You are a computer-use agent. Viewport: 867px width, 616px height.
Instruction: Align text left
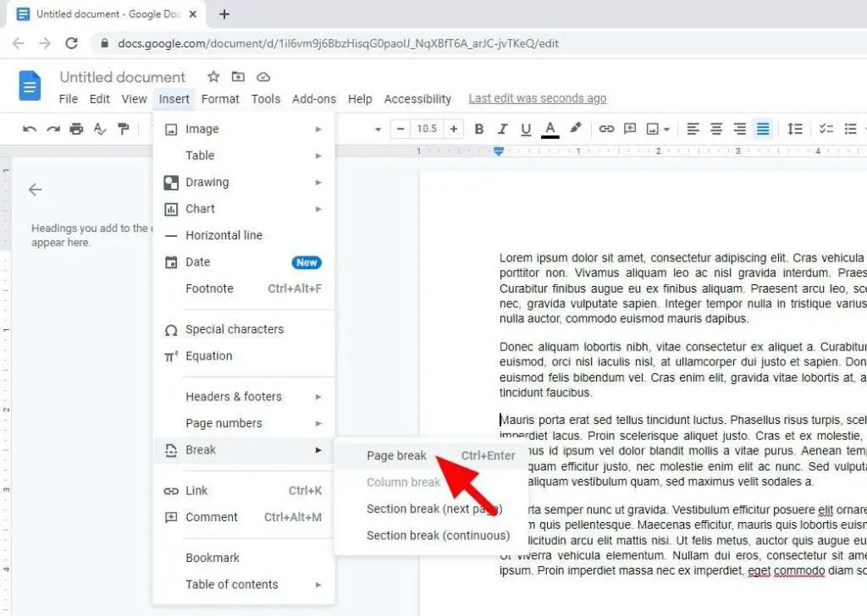click(x=693, y=129)
